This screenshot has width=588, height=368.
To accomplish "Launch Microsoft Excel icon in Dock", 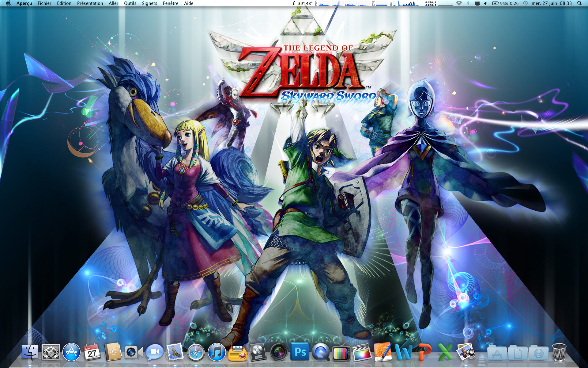I will [x=445, y=352].
